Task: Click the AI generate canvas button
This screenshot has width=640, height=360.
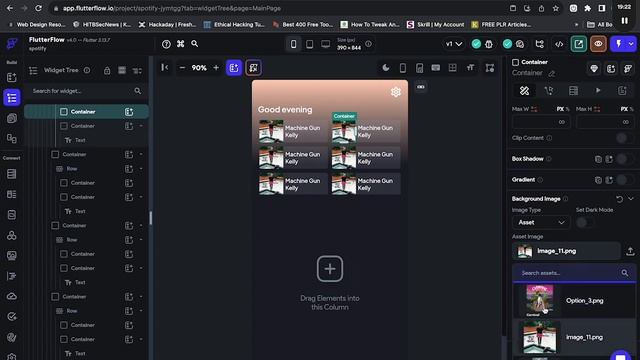Action: pyautogui.click(x=253, y=68)
